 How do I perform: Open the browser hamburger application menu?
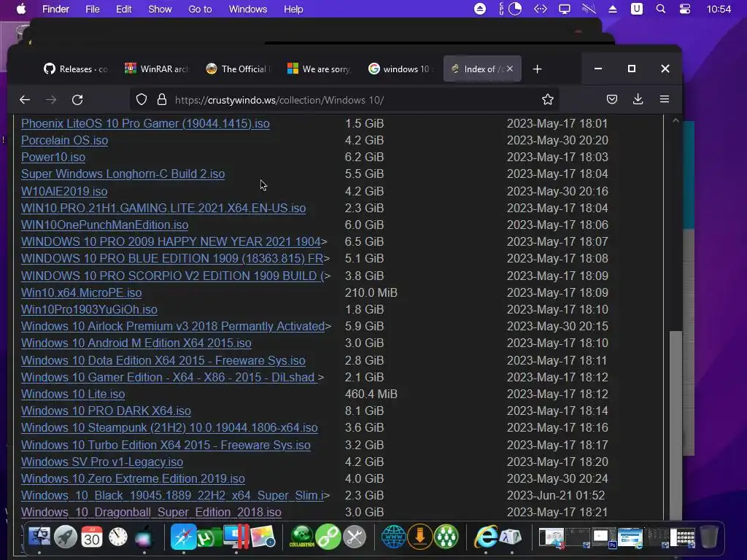tap(665, 99)
